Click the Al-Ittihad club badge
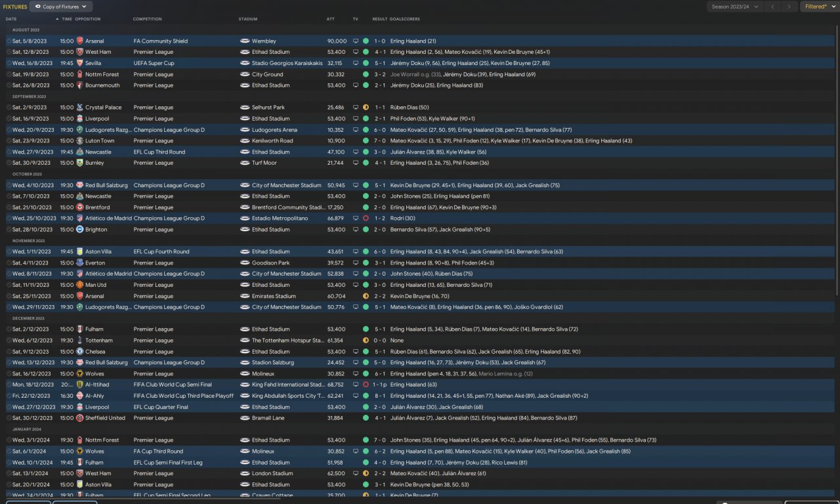840x504 pixels. tap(79, 385)
